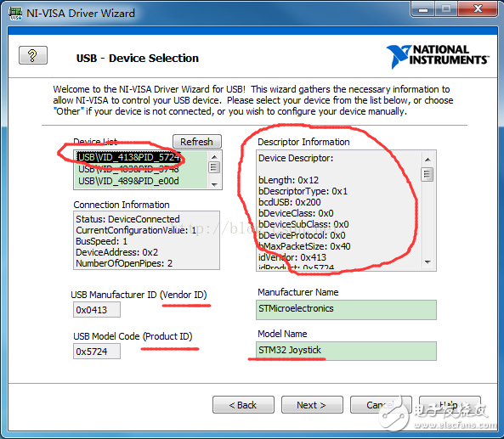Image resolution: width=504 pixels, height=439 pixels.
Task: Click the Descriptor Information scrollbar thumb
Action: tap(428, 174)
